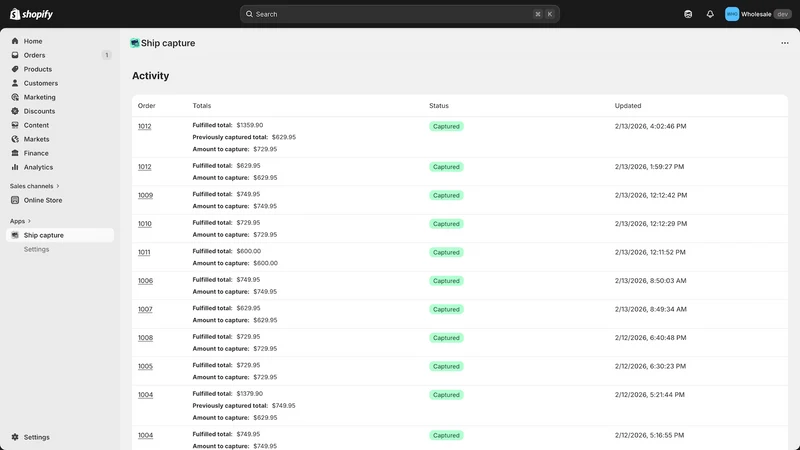Click the Wholesale store avatar icon

pyautogui.click(x=732, y=14)
